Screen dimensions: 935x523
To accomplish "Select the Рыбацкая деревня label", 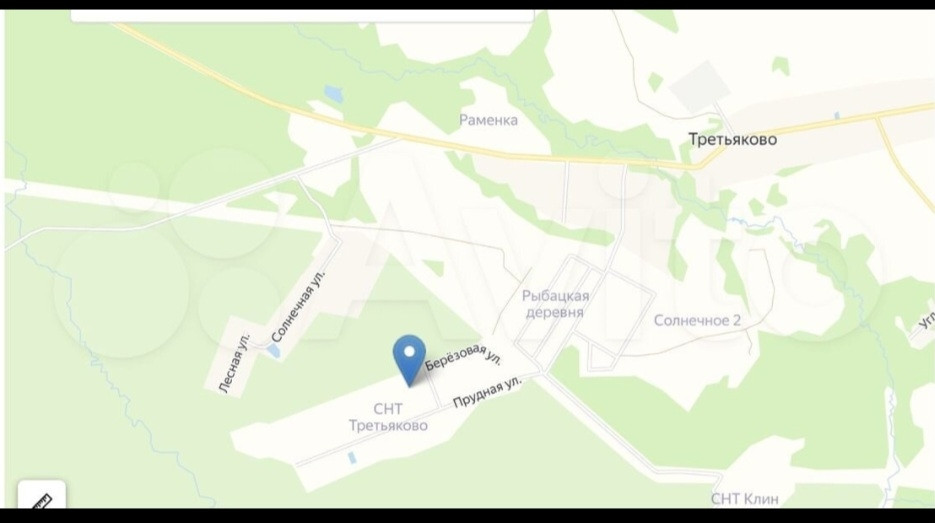I will [x=555, y=304].
